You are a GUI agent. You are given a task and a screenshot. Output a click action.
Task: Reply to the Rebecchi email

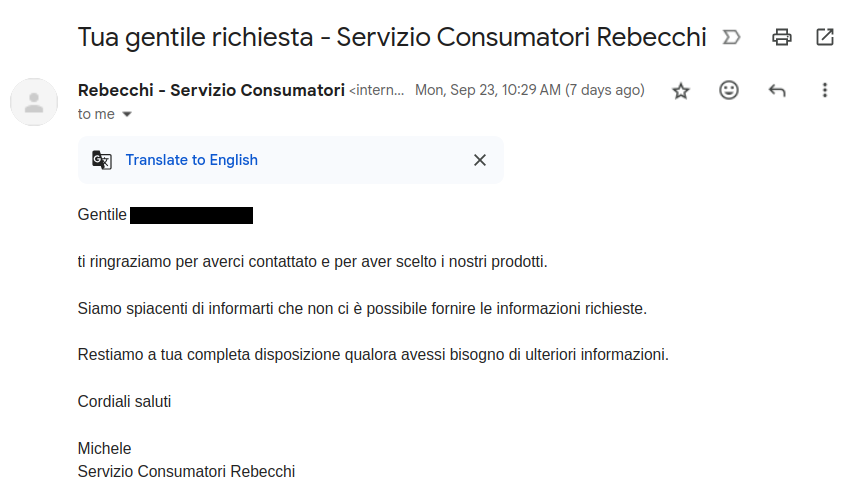pos(777,91)
